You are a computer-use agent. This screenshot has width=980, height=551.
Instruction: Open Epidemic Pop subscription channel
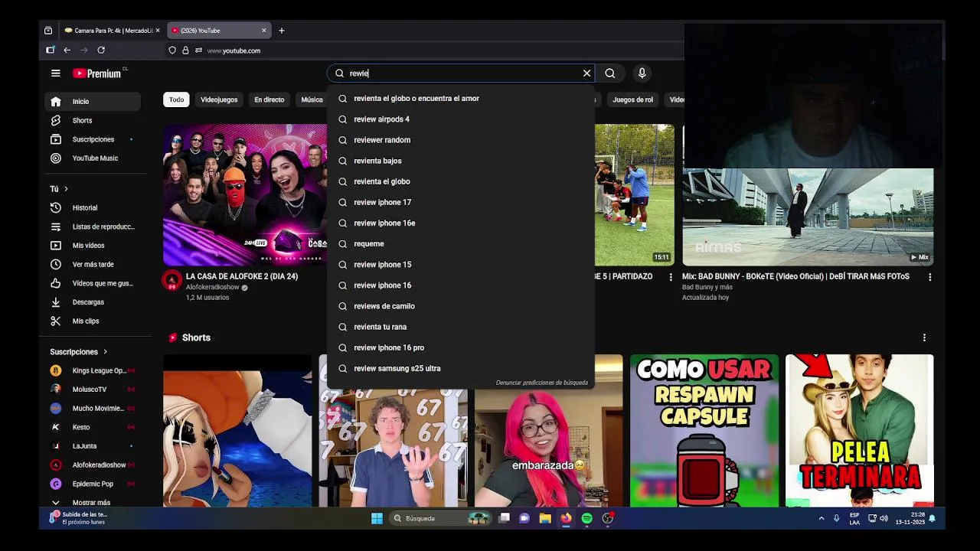pyautogui.click(x=93, y=484)
